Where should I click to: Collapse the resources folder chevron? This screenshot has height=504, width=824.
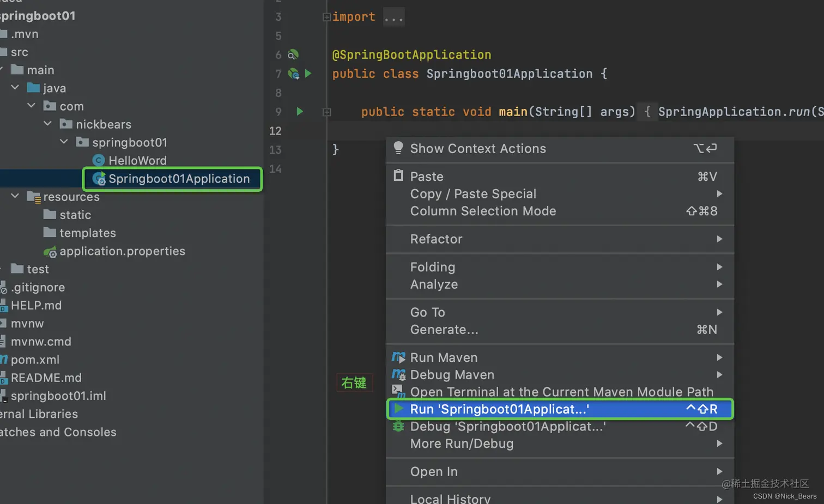point(15,196)
